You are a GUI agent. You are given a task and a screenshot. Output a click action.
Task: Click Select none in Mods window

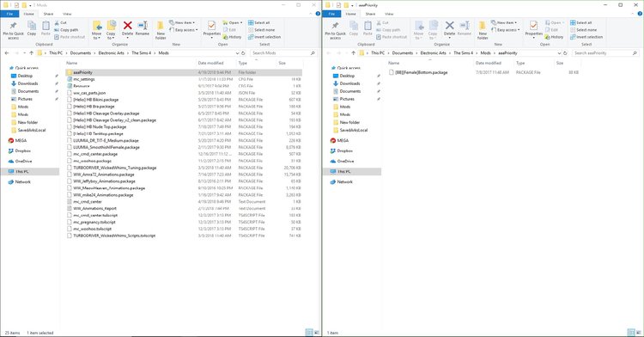(x=261, y=30)
